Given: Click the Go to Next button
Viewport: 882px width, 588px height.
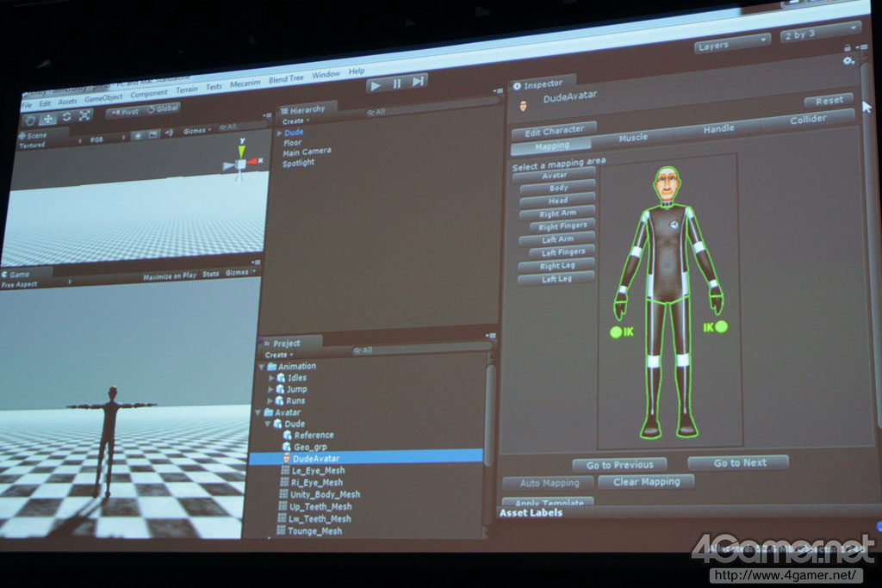Looking at the screenshot, I should [x=739, y=462].
